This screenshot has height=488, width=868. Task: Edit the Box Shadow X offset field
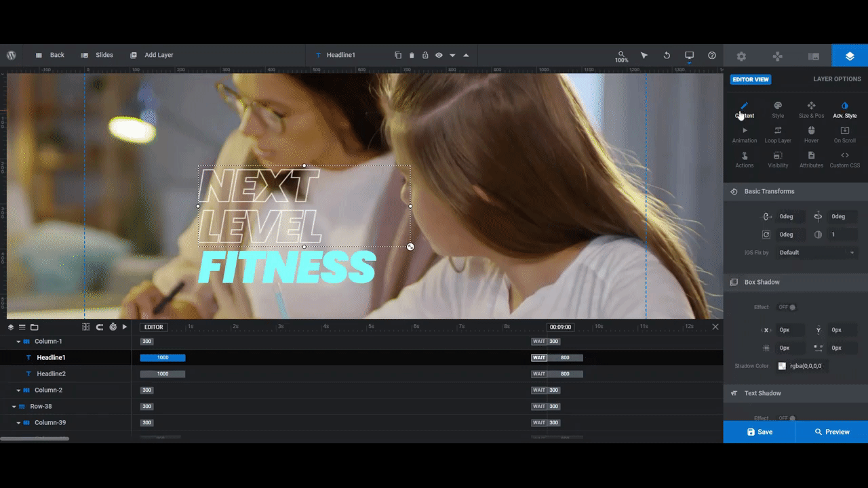click(790, 330)
